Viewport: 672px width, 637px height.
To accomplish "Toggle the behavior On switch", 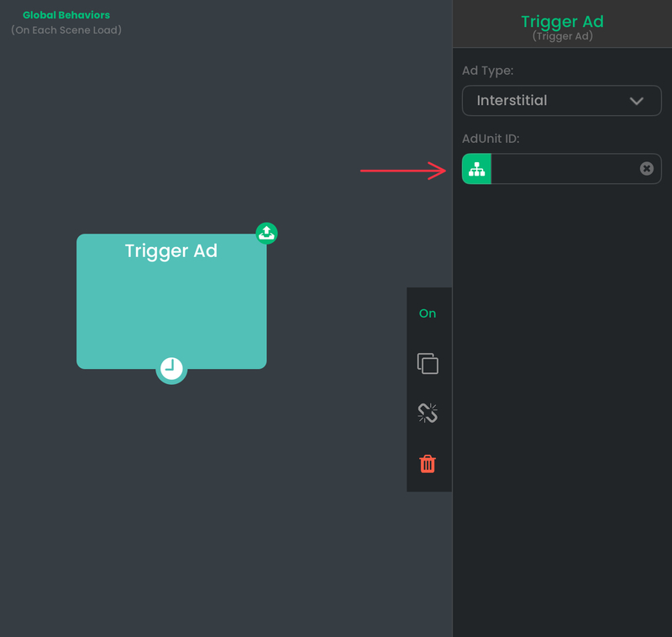I will pyautogui.click(x=428, y=313).
